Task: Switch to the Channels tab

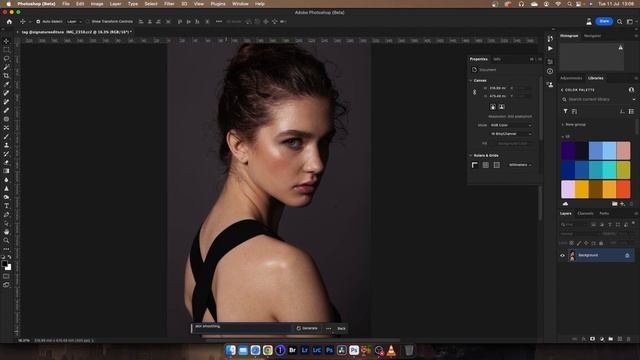Action: point(585,213)
